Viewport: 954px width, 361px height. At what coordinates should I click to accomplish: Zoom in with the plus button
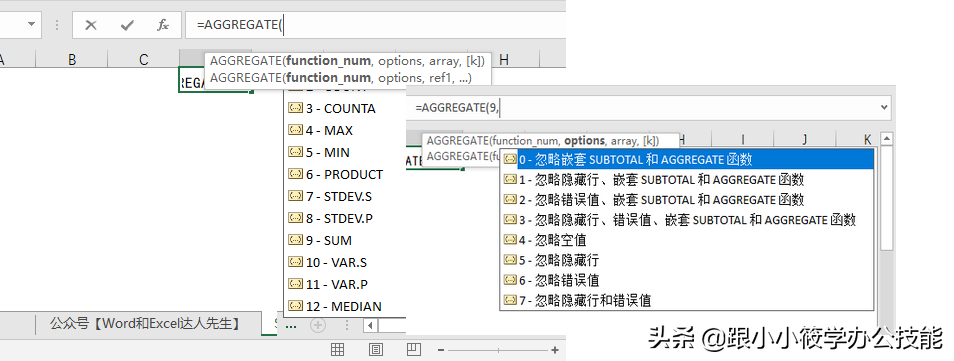pos(555,350)
